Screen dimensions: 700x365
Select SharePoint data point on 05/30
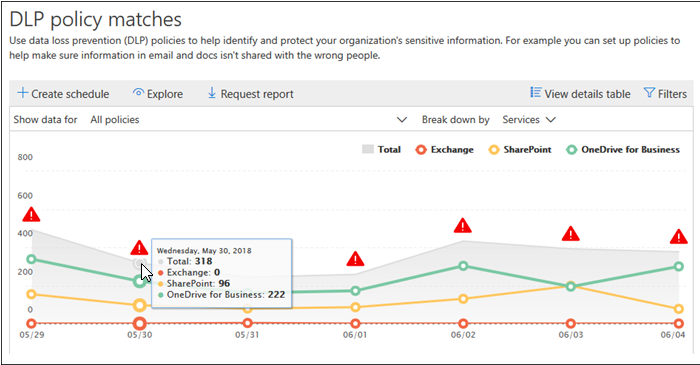(x=140, y=306)
